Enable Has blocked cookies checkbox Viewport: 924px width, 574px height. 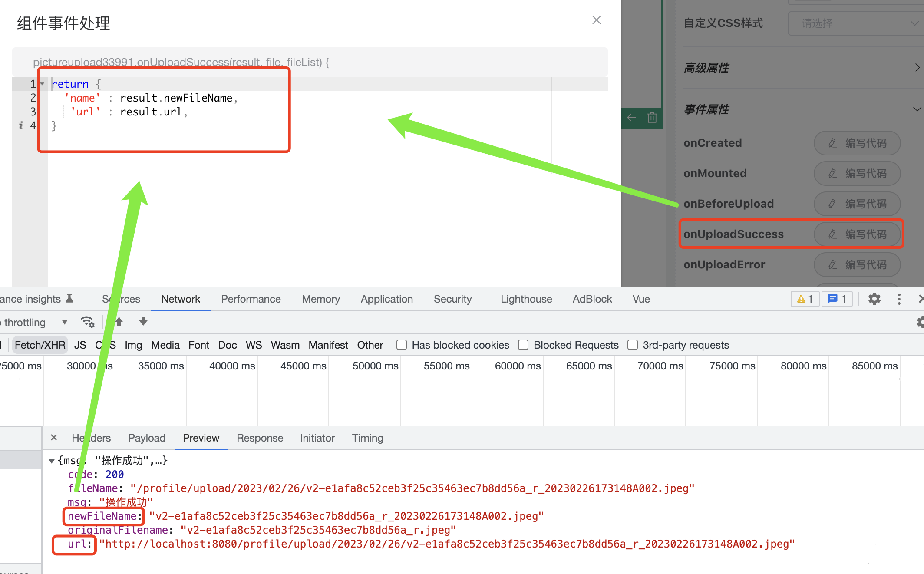[x=402, y=345]
